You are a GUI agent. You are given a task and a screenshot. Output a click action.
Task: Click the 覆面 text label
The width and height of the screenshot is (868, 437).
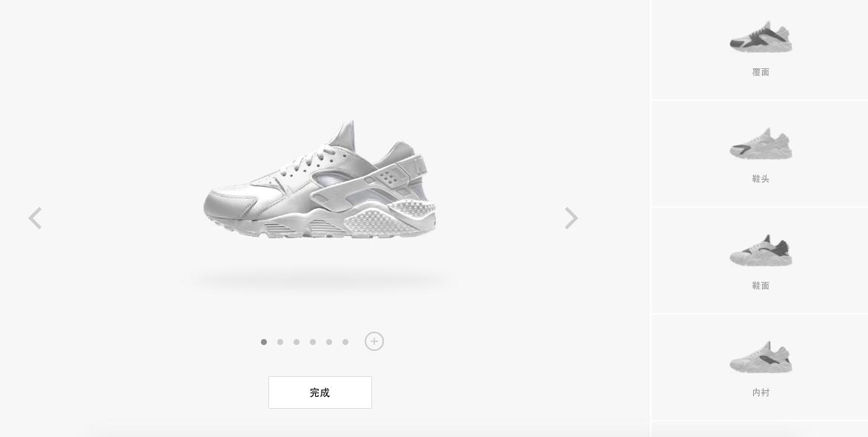click(761, 72)
